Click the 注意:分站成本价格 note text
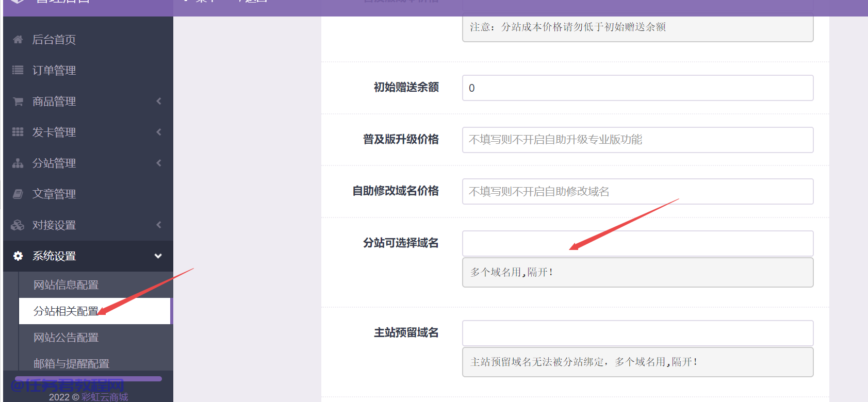This screenshot has height=402, width=868. [x=568, y=27]
